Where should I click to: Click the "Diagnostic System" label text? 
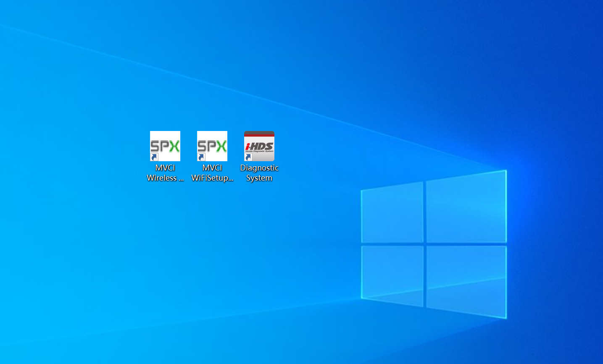point(259,173)
